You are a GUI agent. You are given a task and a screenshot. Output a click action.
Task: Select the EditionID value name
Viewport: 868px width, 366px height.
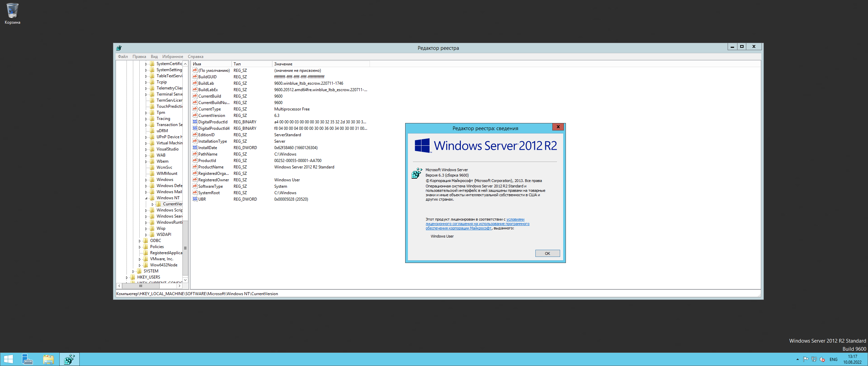tap(206, 135)
